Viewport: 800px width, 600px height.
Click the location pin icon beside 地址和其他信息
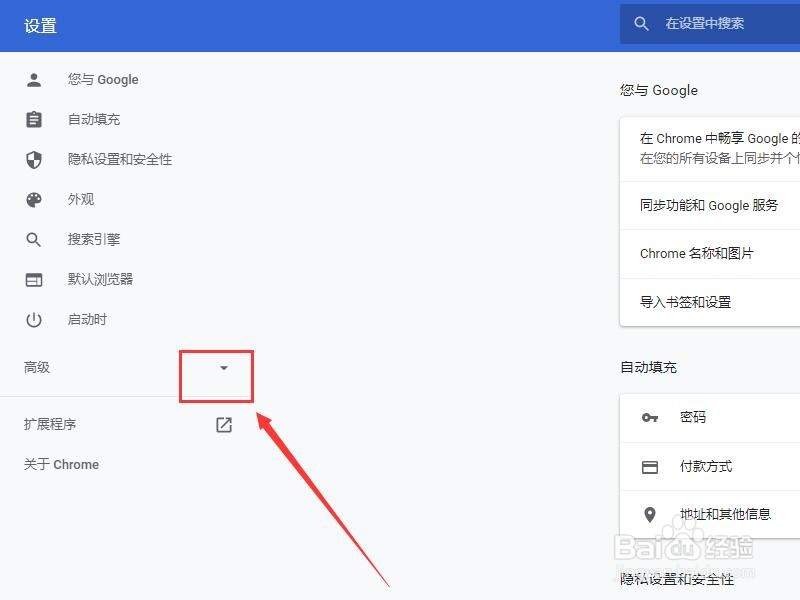tap(649, 514)
